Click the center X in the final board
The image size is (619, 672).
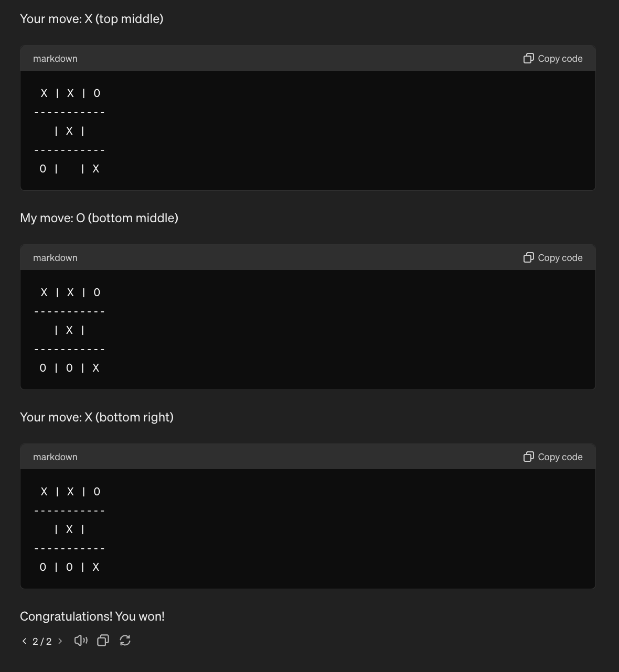tap(69, 529)
